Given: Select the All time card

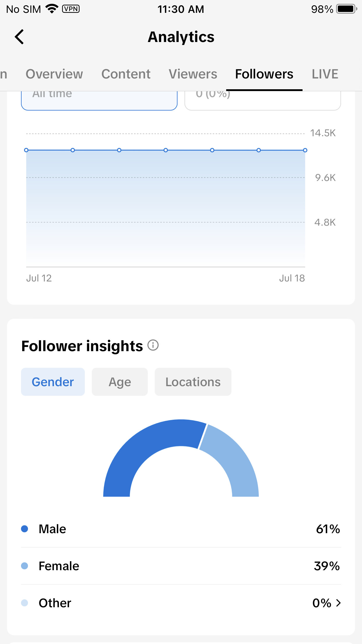Looking at the screenshot, I should tap(99, 101).
